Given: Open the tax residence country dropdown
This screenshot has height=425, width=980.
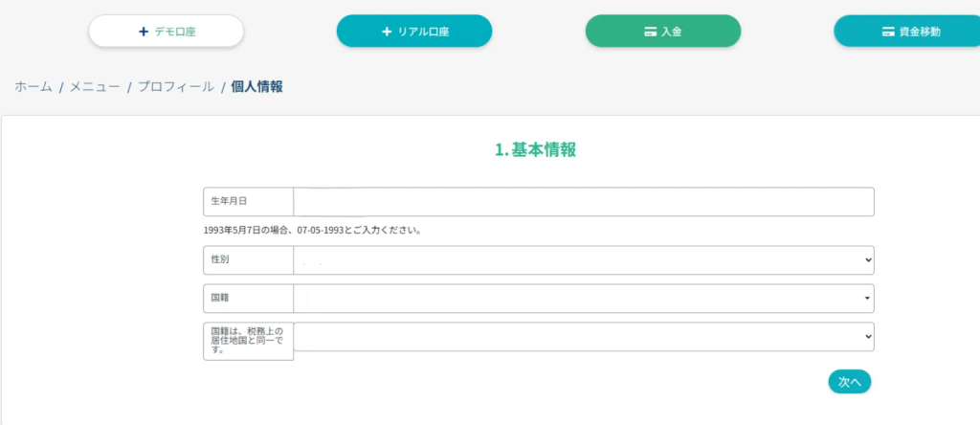Looking at the screenshot, I should click(584, 336).
